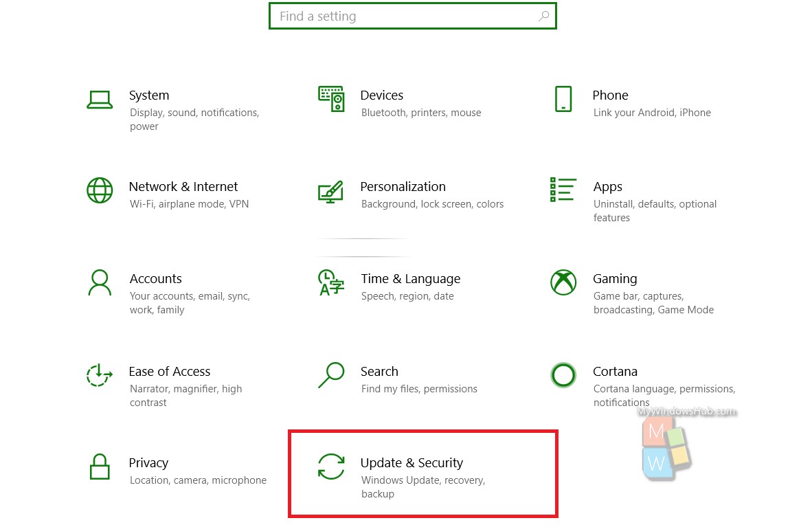Image resolution: width=812 pixels, height=527 pixels.
Task: Click 'Wi-Fi, airplane mode, VPN' text
Action: point(189,204)
